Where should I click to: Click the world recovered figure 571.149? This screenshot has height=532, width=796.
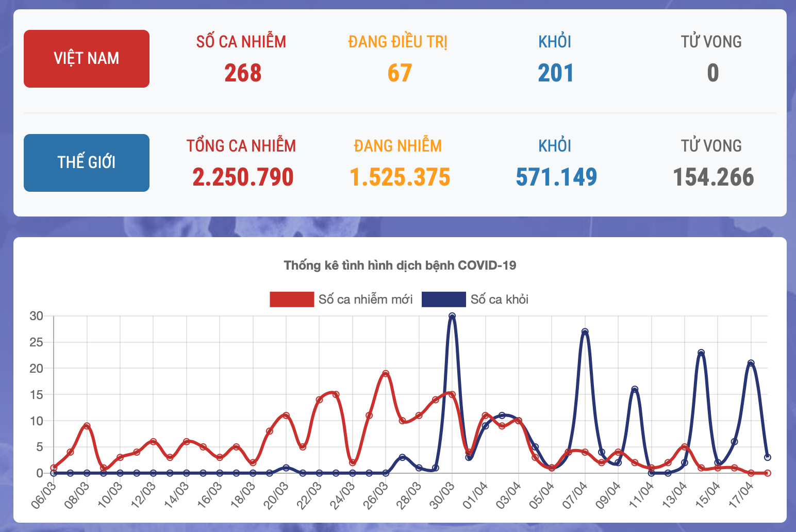pos(556,177)
